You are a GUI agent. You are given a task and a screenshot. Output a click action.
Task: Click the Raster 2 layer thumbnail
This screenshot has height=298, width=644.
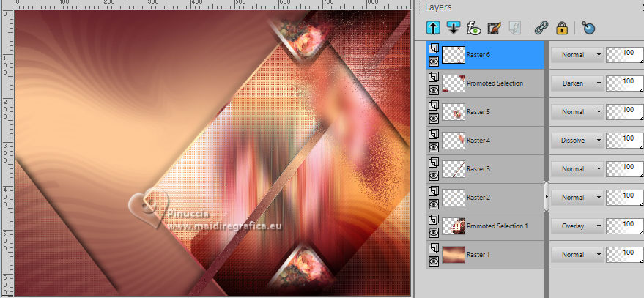(x=454, y=198)
